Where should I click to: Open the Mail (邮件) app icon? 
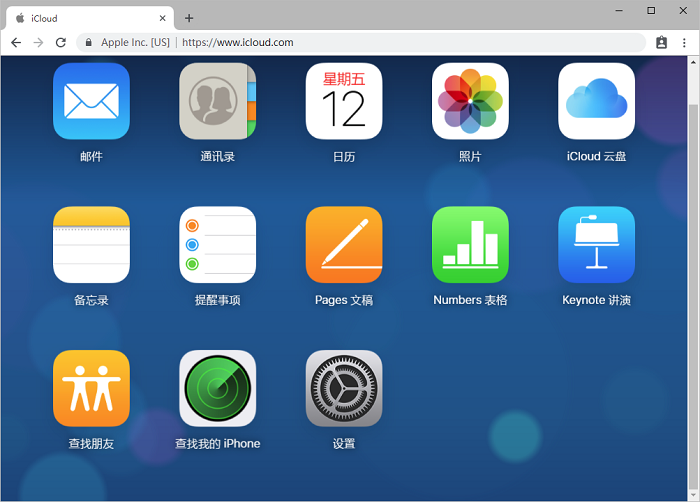point(91,101)
